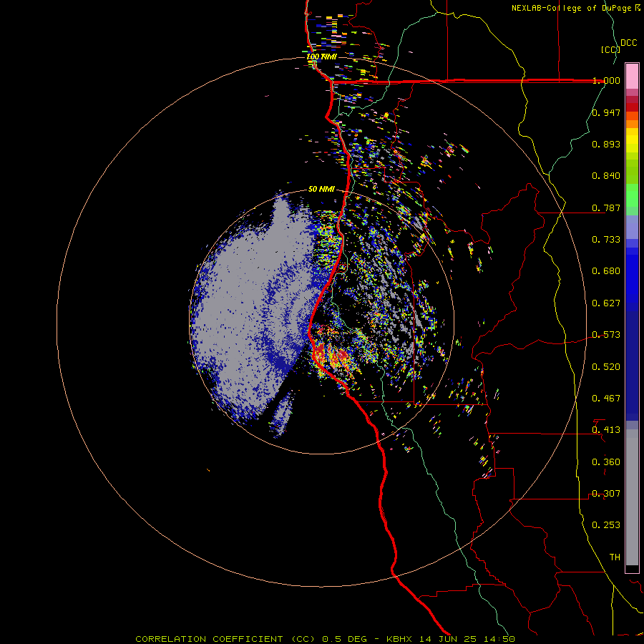The height and width of the screenshot is (644, 644).
Task: Click the 0.253 scale value
Action: 606,525
